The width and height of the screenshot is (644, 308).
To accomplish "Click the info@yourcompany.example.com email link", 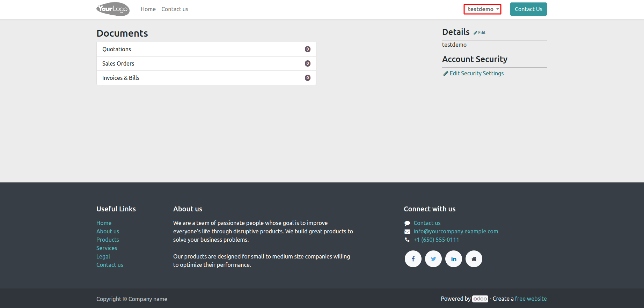I will (455, 231).
